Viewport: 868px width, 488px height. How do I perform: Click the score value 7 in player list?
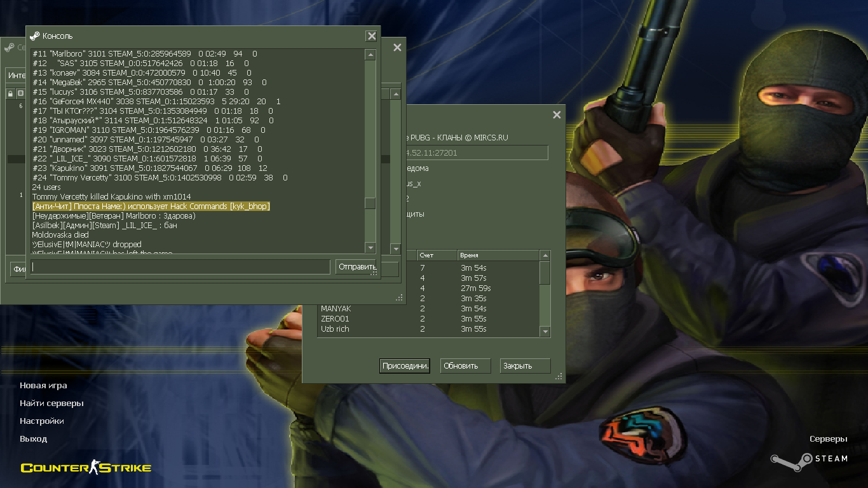(x=423, y=268)
